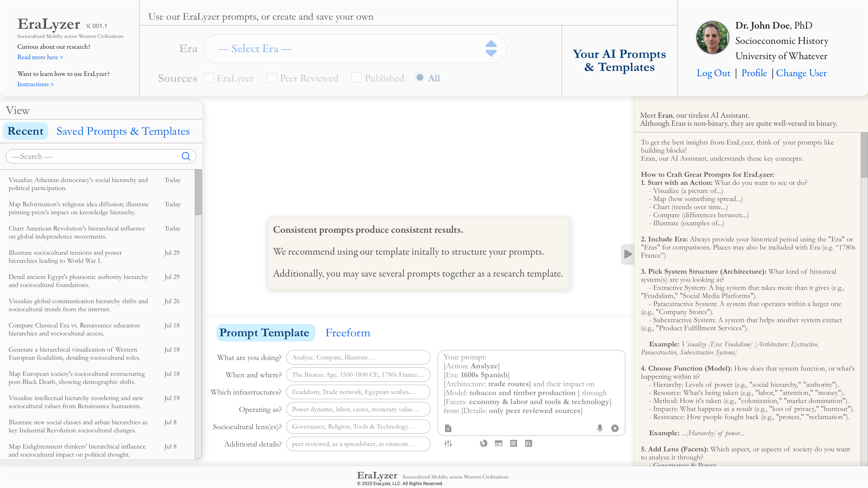
Task: Click the magnifying glass search icon
Action: click(x=186, y=156)
